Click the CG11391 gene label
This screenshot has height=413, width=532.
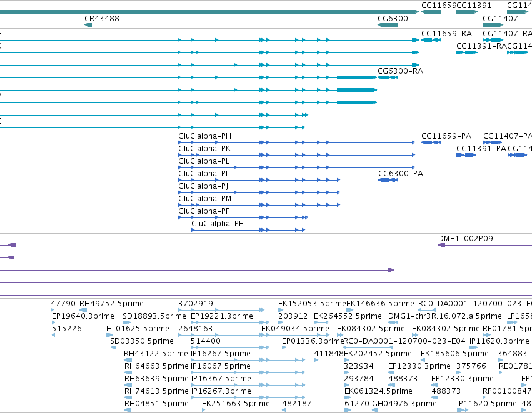(x=474, y=6)
